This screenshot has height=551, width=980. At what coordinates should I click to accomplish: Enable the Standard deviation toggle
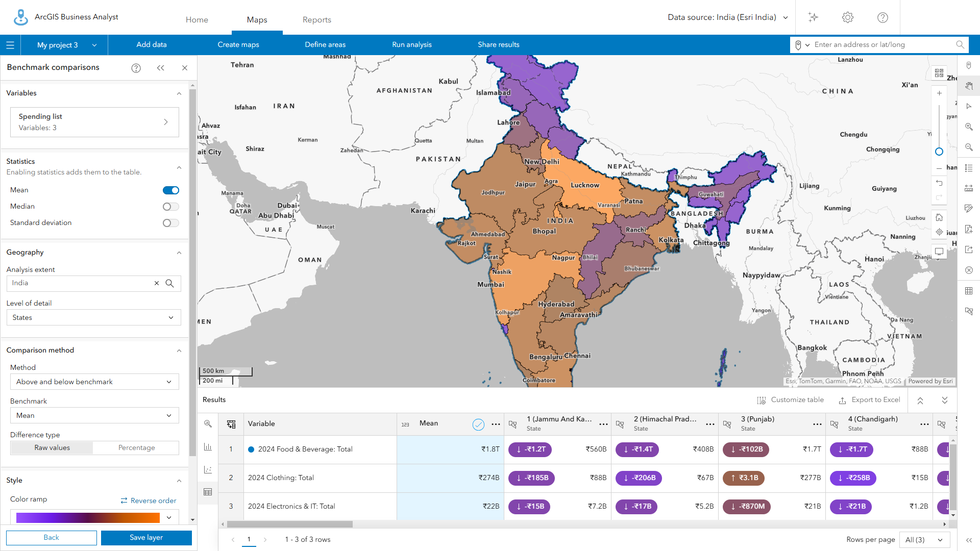click(170, 223)
